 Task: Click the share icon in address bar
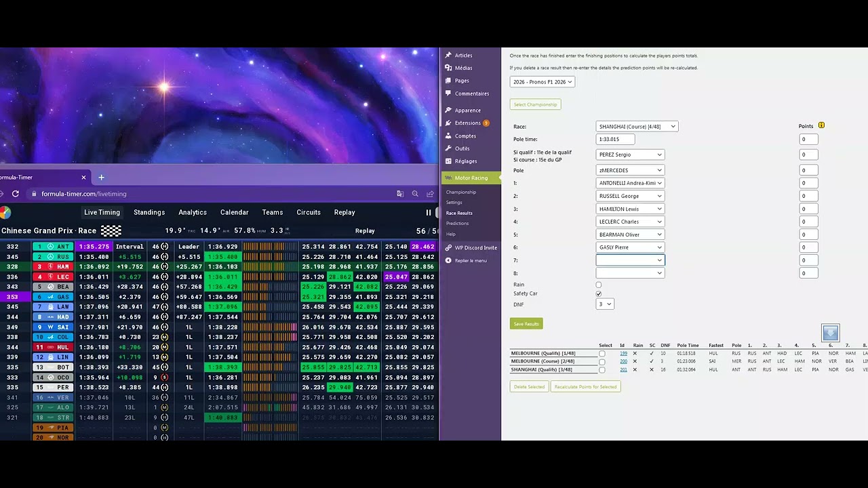coord(430,194)
